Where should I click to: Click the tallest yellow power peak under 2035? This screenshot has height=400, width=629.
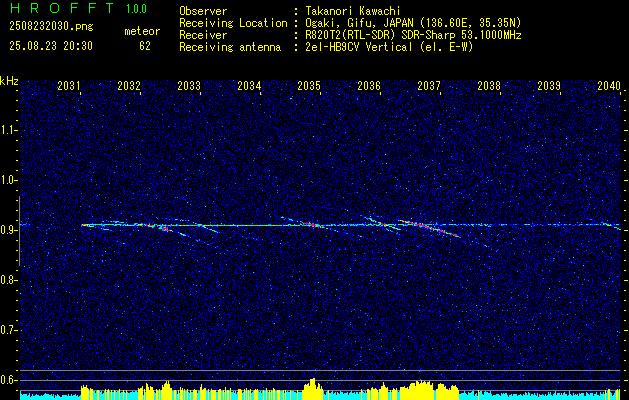click(x=313, y=388)
